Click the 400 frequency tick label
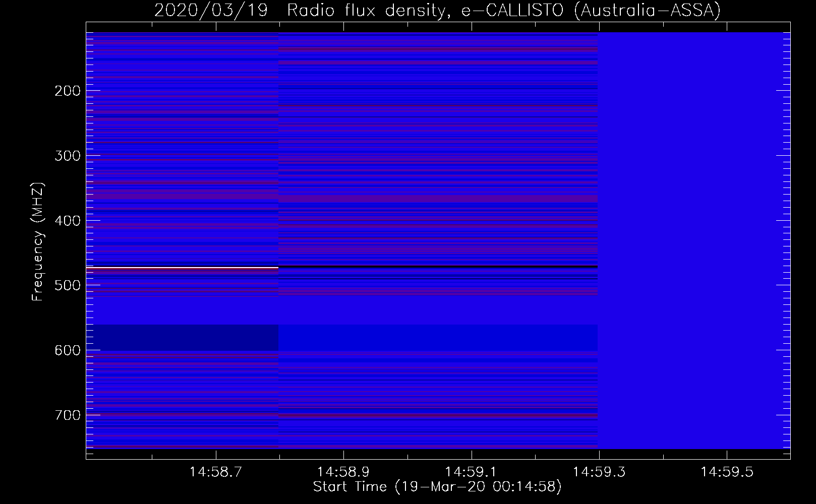Viewport: 816px width, 504px height. [68, 221]
